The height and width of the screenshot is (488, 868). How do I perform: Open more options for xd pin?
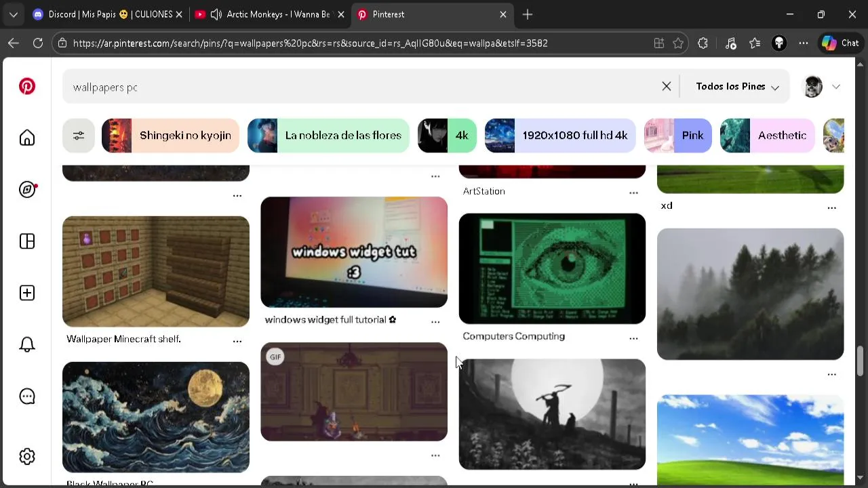coord(831,207)
